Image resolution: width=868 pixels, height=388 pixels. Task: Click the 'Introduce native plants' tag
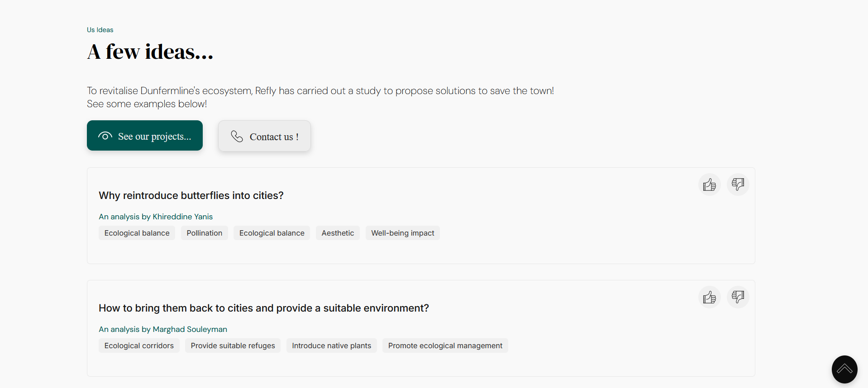click(331, 345)
